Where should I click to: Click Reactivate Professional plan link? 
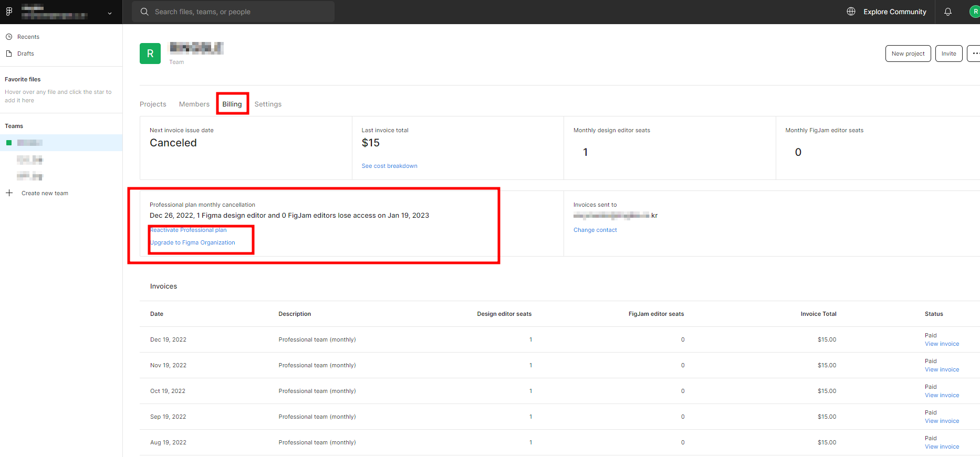coord(189,230)
